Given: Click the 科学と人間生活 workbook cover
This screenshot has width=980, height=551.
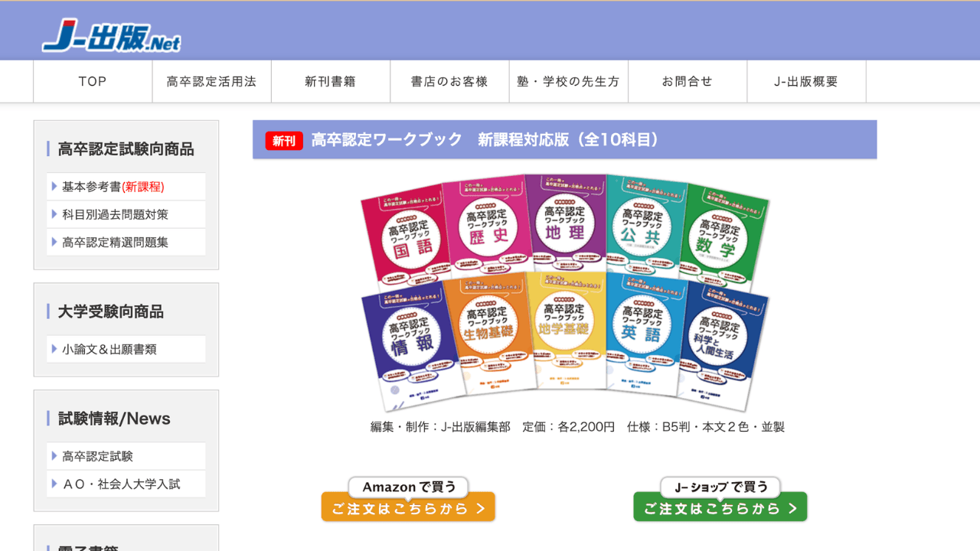Looking at the screenshot, I should pyautogui.click(x=721, y=346).
